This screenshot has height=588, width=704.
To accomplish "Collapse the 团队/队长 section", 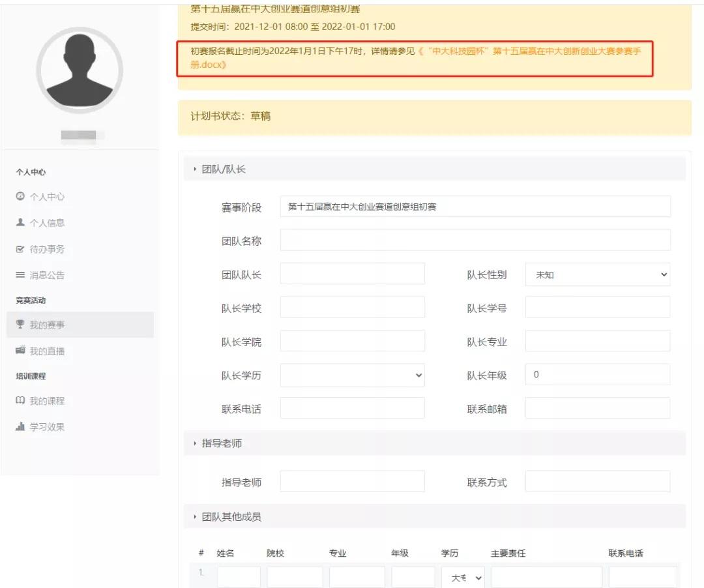I will tap(223, 169).
